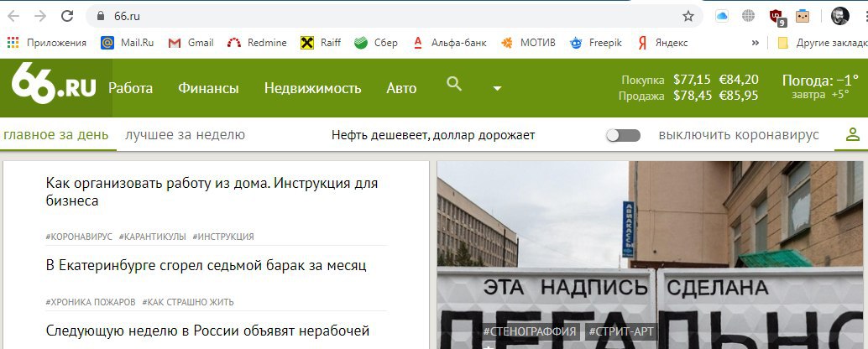Open the cloud extension icon

click(x=722, y=16)
